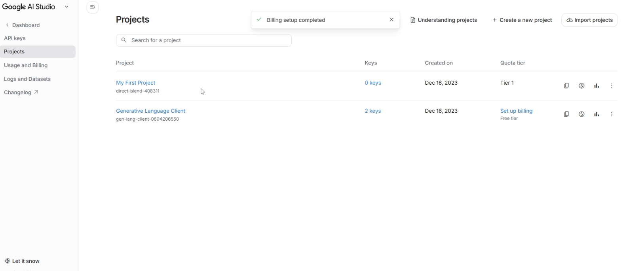This screenshot has height=271, width=644.
Task: Copy My First Project ID
Action: coord(566,86)
